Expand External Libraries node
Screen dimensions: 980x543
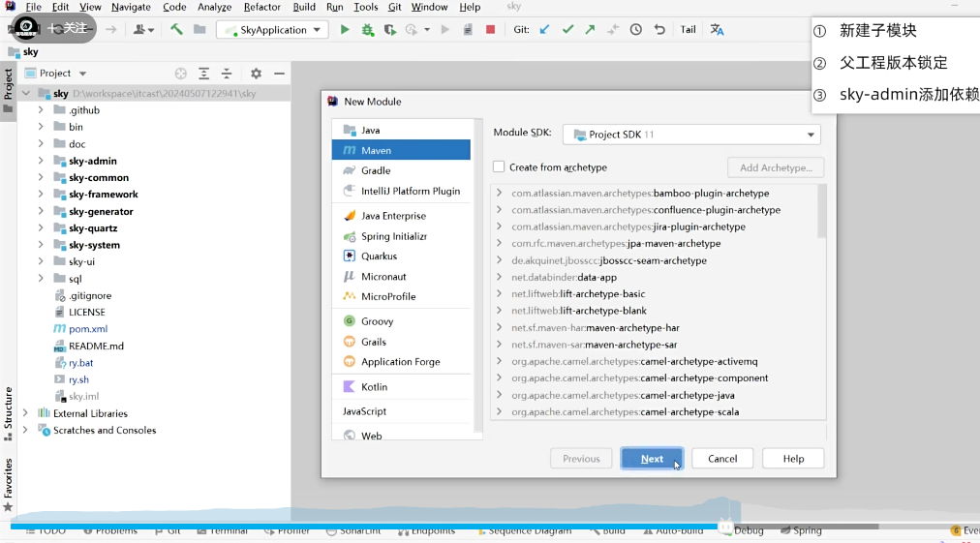click(x=25, y=413)
